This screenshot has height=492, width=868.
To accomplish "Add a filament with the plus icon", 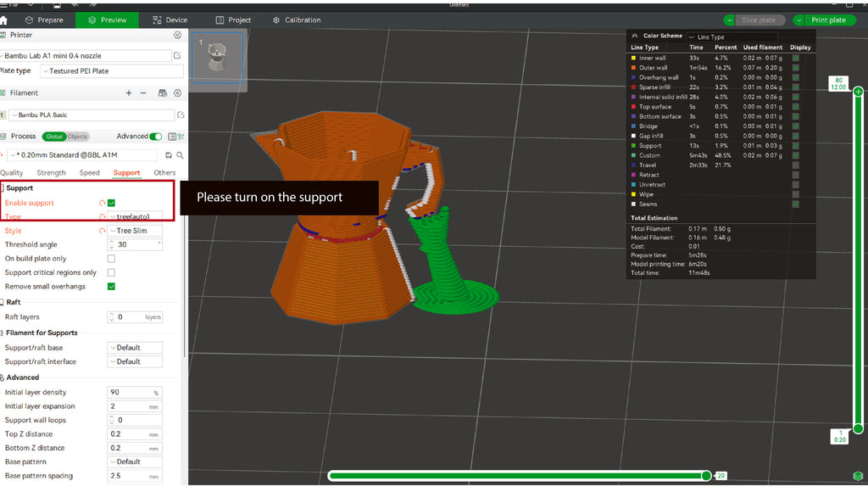I will tap(129, 93).
